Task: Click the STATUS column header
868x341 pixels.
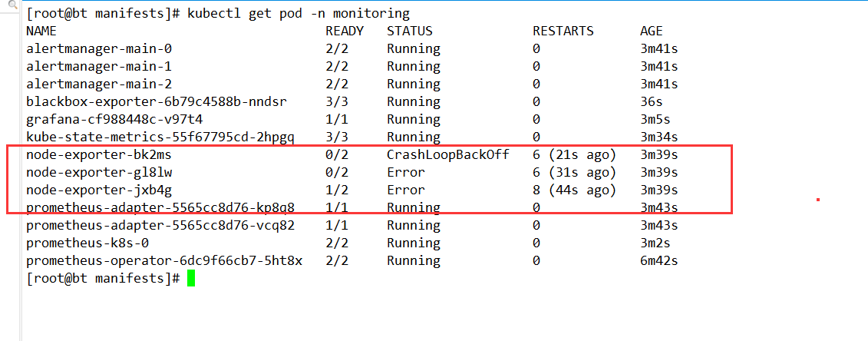Action: (x=410, y=31)
